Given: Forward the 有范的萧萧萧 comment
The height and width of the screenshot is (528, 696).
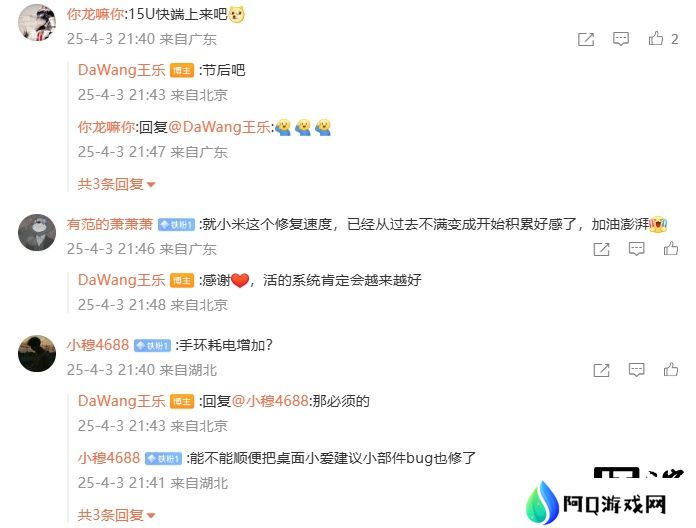Looking at the screenshot, I should 601,249.
